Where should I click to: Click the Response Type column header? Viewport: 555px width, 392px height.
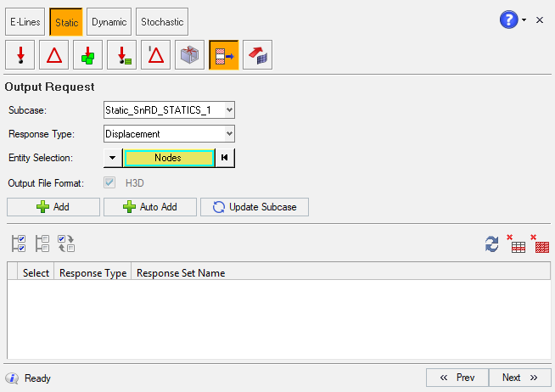(92, 273)
